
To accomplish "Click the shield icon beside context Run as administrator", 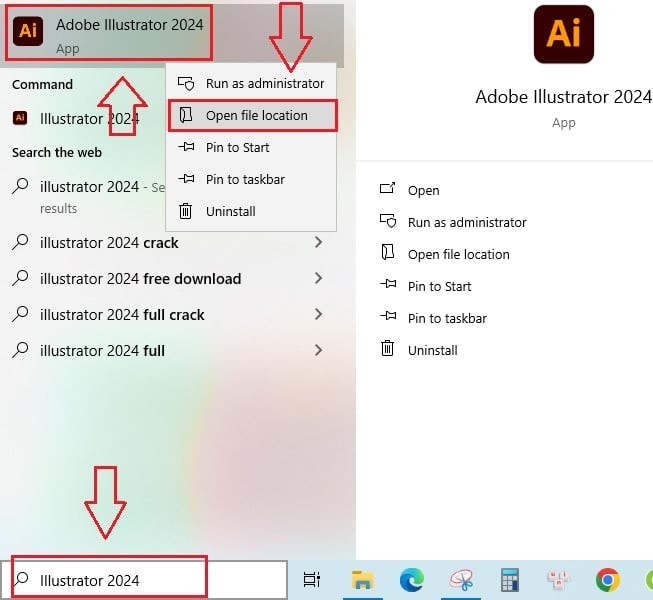I will pos(186,83).
